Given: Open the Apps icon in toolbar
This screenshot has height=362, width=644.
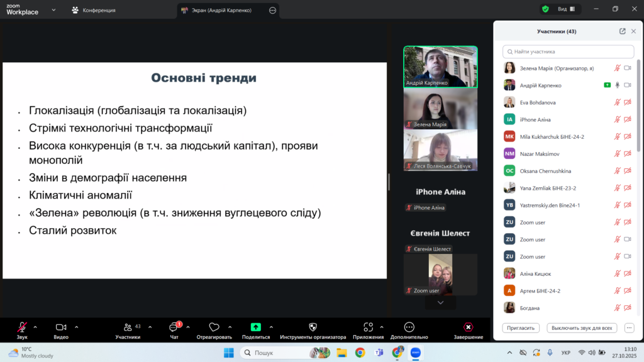Looking at the screenshot, I should pos(368,327).
